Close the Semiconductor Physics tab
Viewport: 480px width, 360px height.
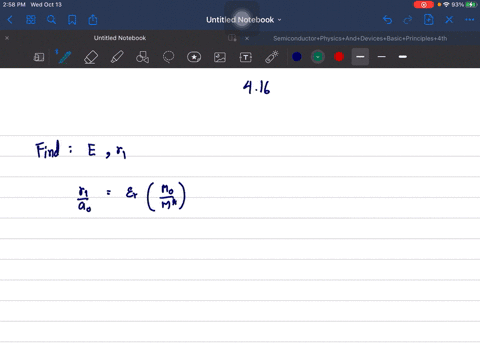247,38
